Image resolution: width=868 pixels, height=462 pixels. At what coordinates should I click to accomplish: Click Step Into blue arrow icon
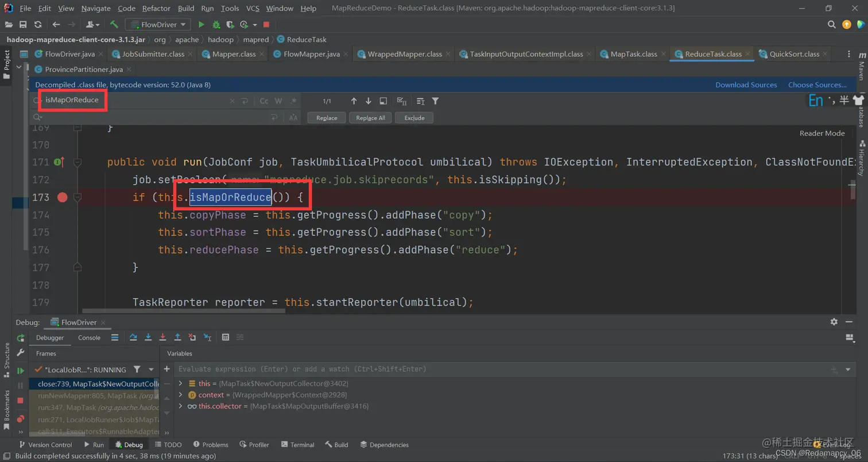coord(148,337)
